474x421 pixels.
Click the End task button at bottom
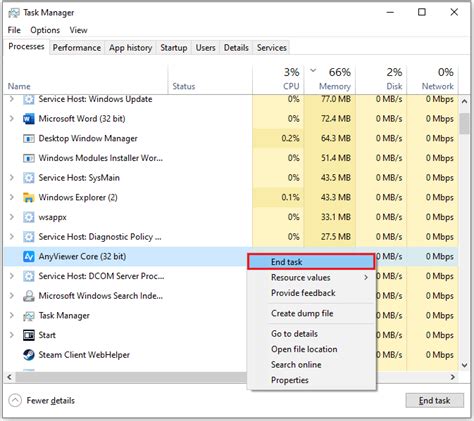point(434,400)
